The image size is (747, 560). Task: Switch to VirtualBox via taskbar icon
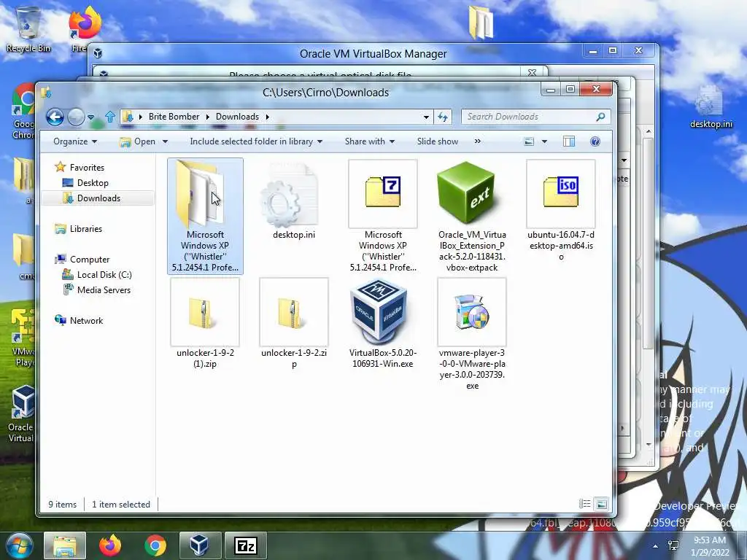click(x=200, y=545)
